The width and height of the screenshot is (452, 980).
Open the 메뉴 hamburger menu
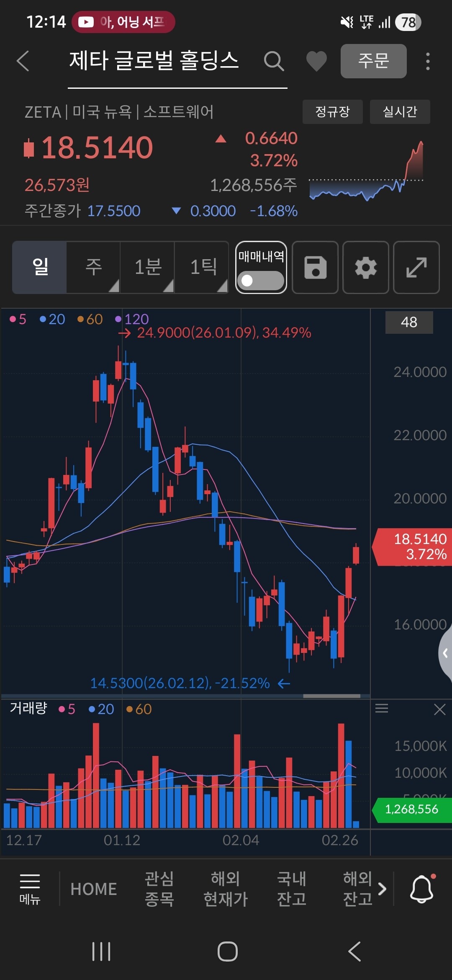point(30,889)
